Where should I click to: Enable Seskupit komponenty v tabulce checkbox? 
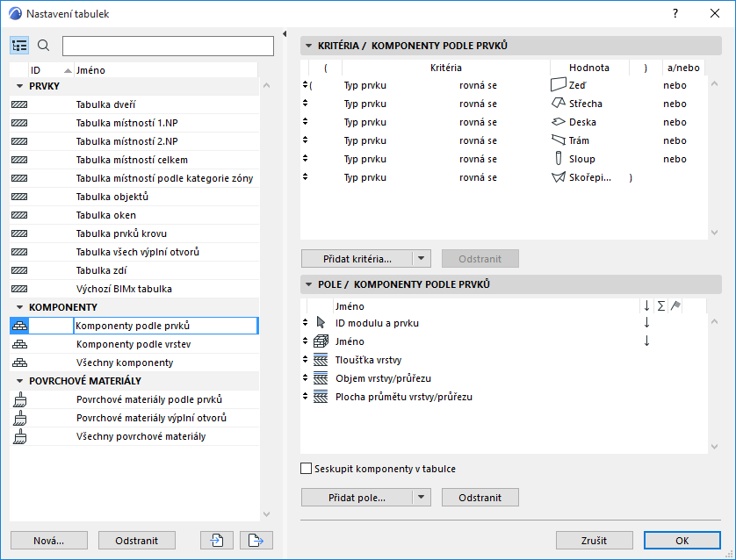click(307, 469)
